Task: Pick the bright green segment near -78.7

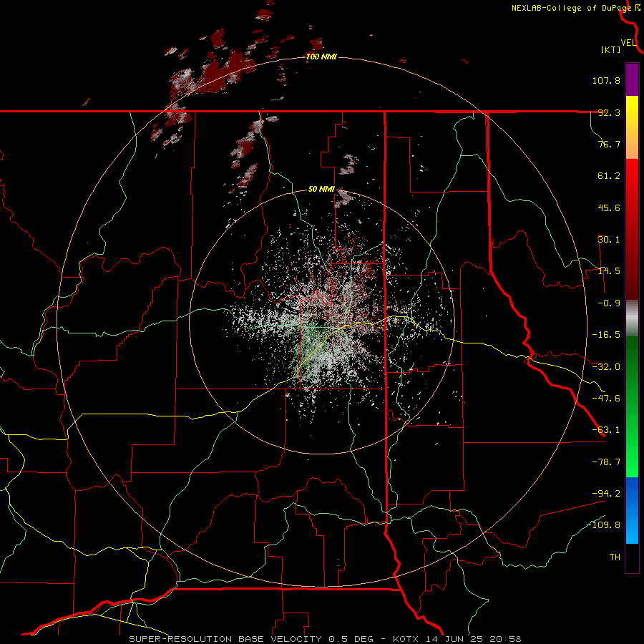Action: [632, 462]
